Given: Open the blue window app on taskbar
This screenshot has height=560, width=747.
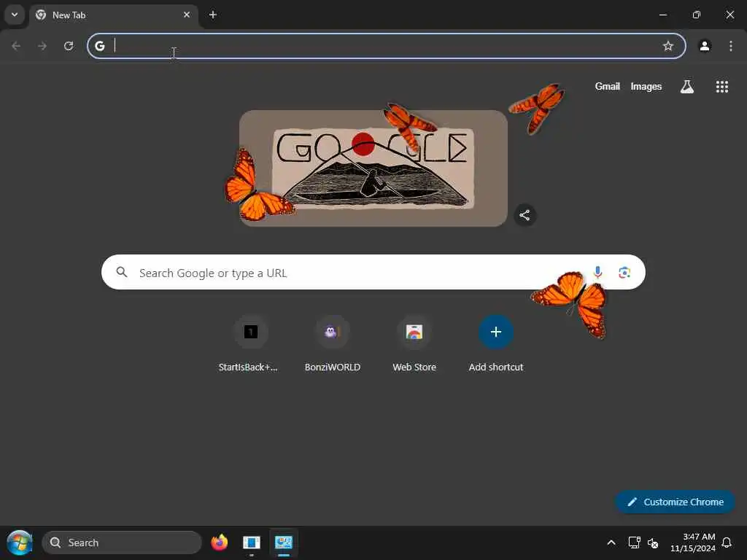Looking at the screenshot, I should [251, 542].
